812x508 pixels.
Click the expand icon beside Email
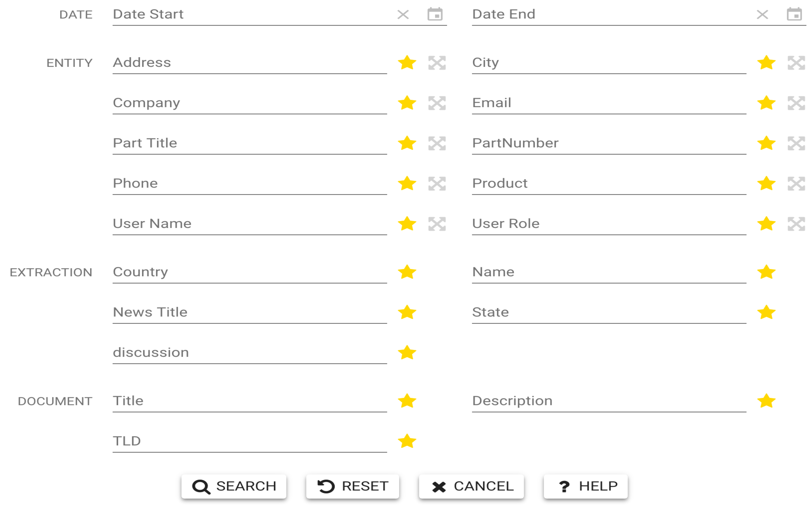(796, 103)
